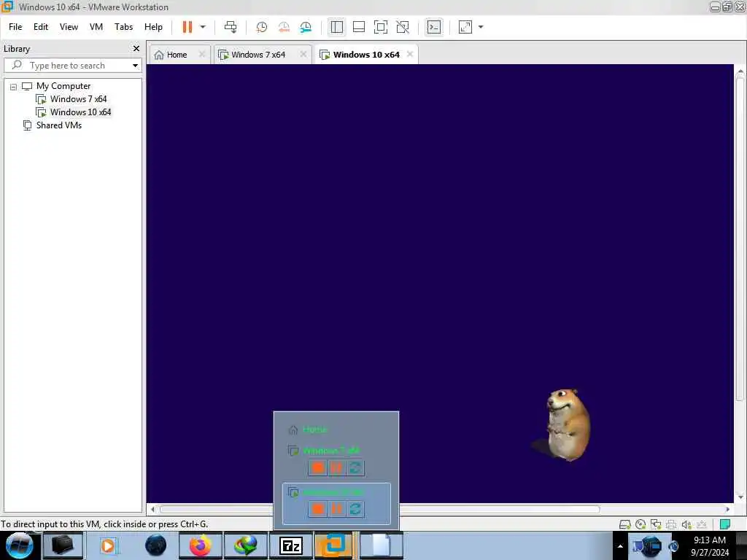Click the printer status bar icon
The height and width of the screenshot is (560, 747).
click(x=671, y=524)
